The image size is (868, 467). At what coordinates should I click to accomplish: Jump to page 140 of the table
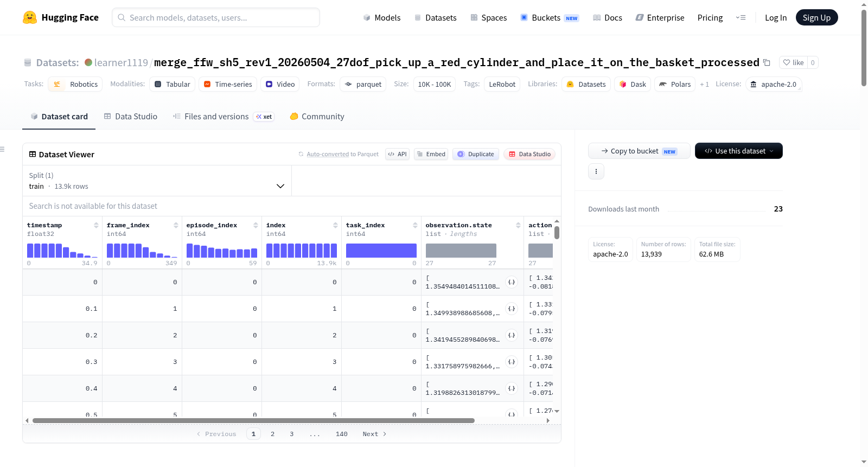click(x=342, y=434)
